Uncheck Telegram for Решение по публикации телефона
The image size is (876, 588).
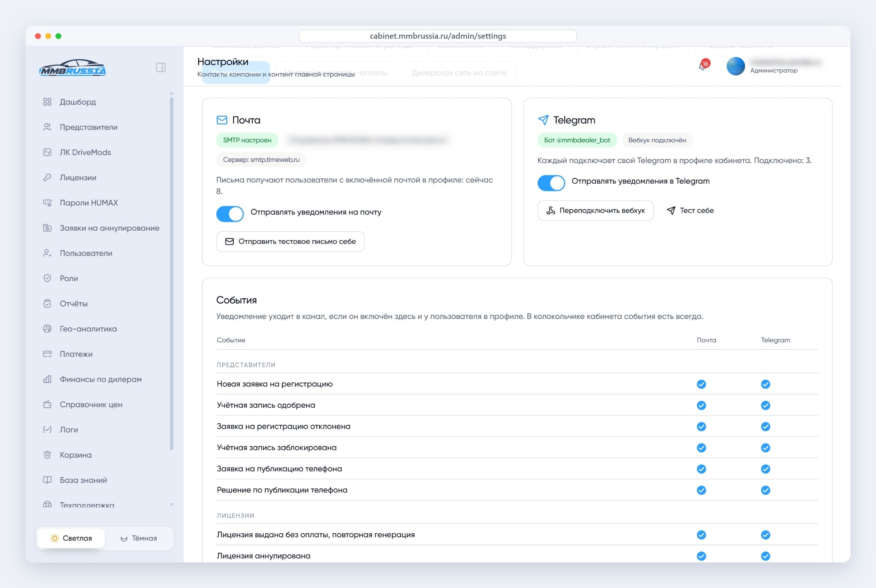[x=765, y=490]
